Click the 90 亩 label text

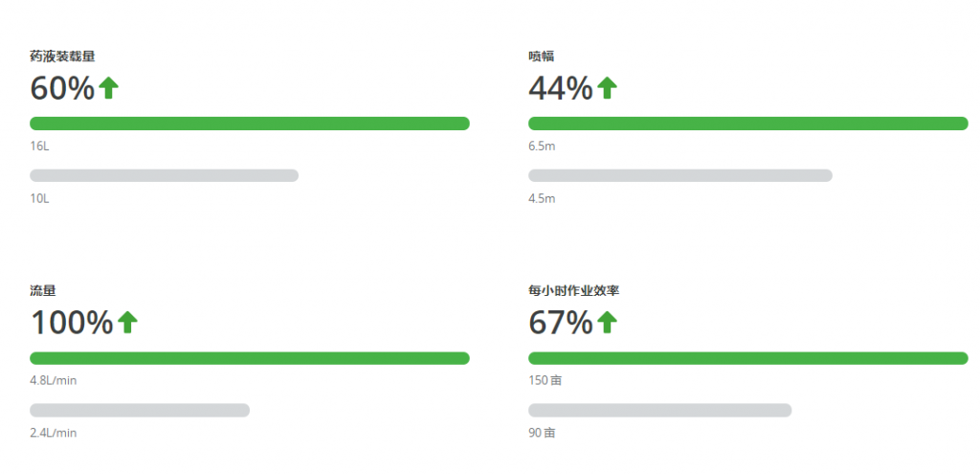pos(542,433)
